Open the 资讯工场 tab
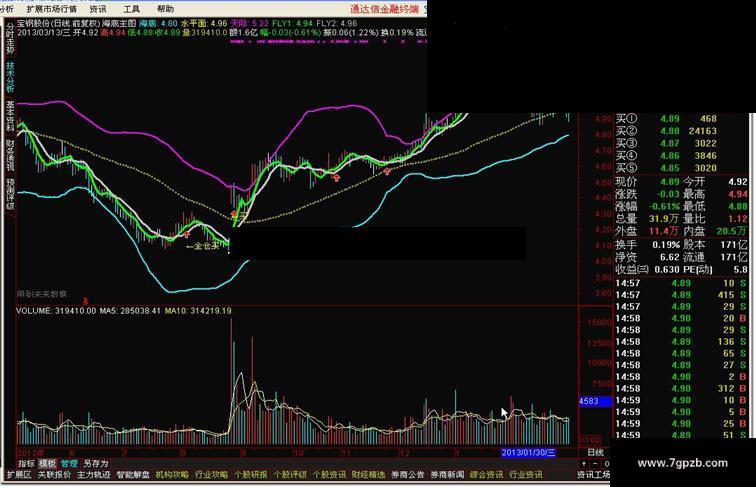 (593, 475)
